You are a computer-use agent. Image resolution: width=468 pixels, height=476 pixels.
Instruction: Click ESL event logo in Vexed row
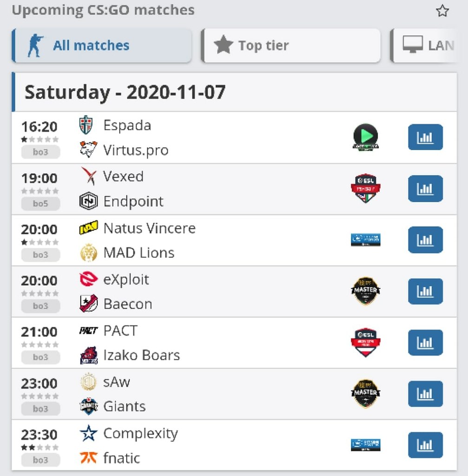(x=365, y=188)
